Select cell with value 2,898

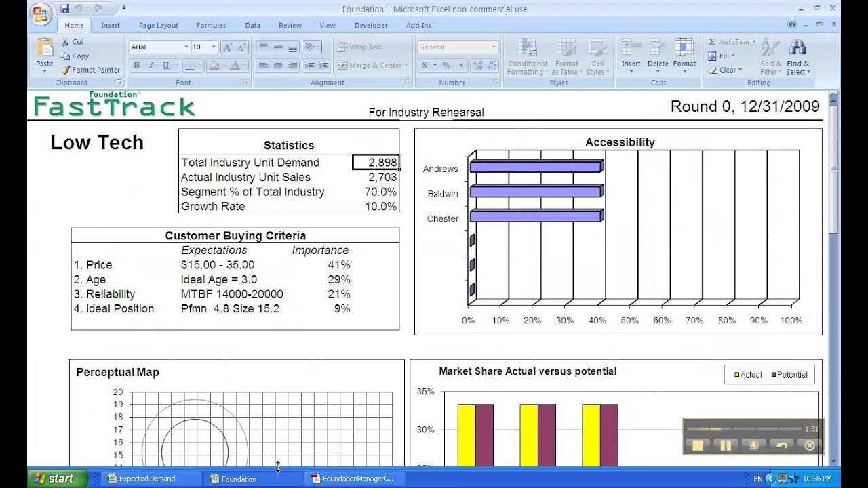pos(376,163)
